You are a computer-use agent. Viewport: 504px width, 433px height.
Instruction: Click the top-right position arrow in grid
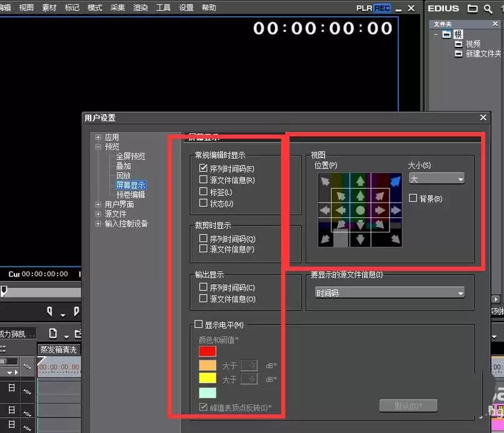point(395,181)
